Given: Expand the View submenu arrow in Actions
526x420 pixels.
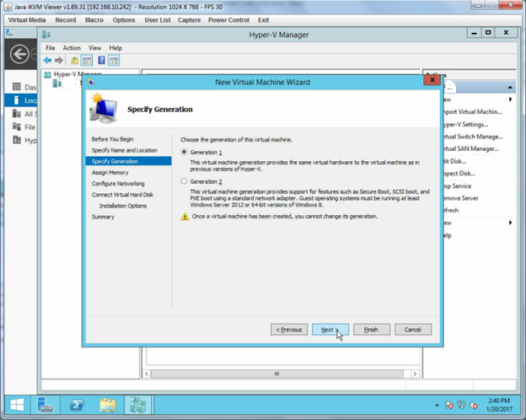Looking at the screenshot, I should [510, 223].
